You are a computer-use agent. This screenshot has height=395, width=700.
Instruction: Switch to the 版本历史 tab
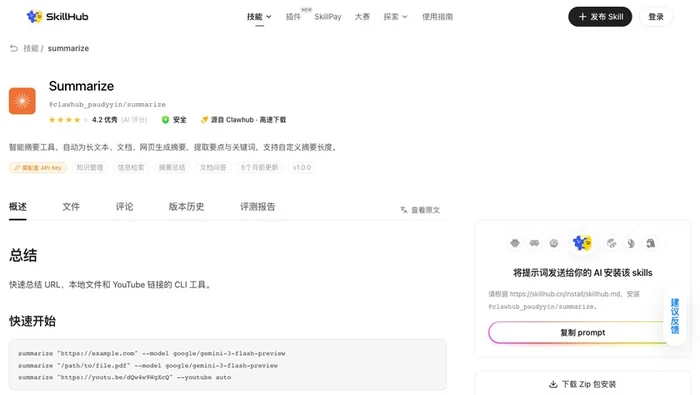click(186, 207)
